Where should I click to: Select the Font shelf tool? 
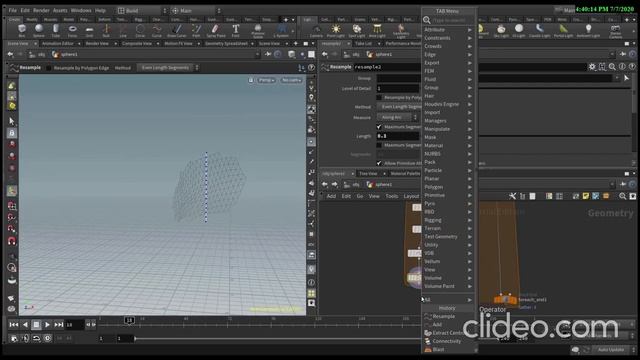coord(236,30)
